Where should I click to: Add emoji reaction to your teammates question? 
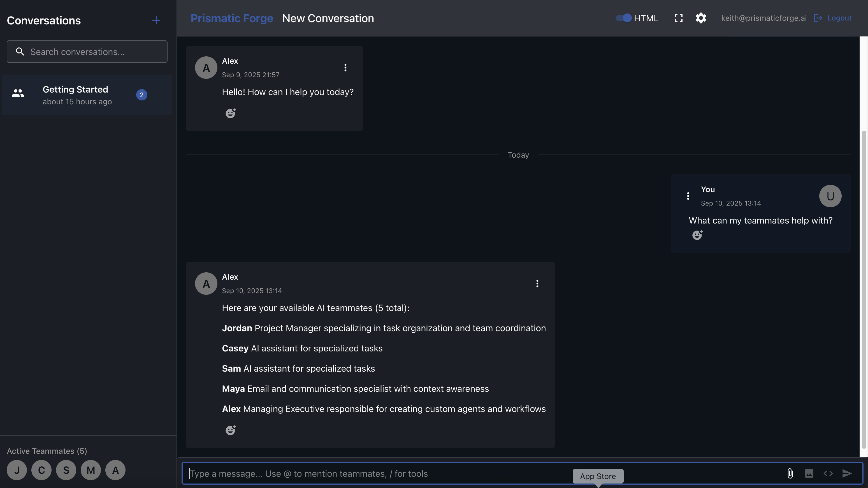pos(697,235)
